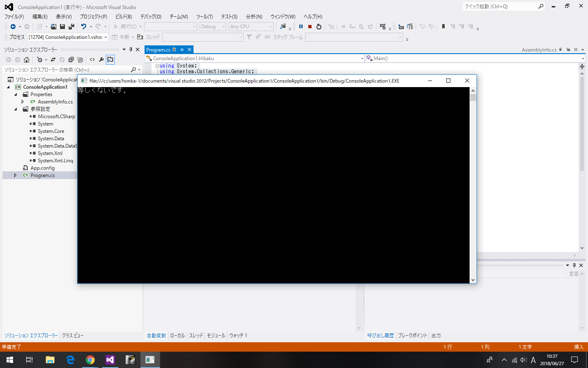Toggle auto-hide pin on Solution Explorer

tap(131, 49)
